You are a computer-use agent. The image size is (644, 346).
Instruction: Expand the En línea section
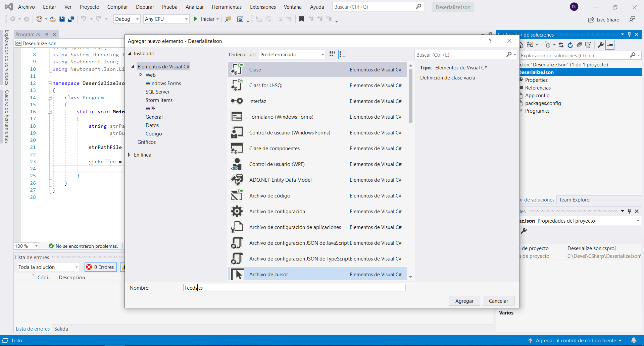129,155
